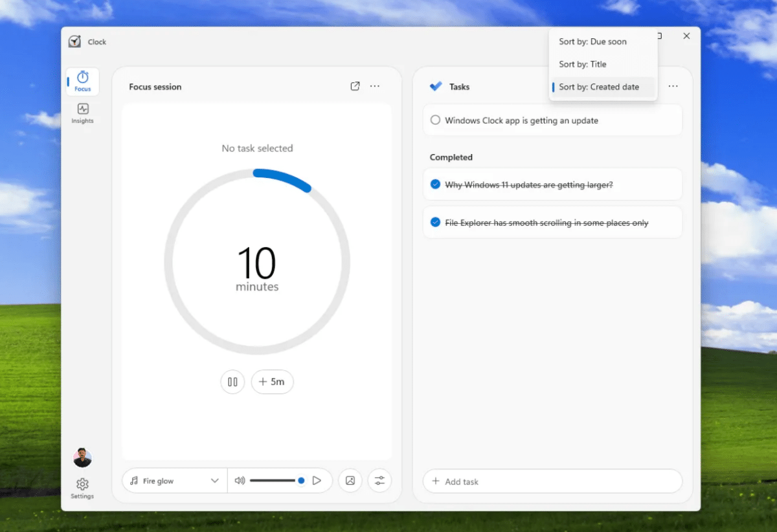This screenshot has width=777, height=532.
Task: Add 5 minutes with +5m button
Action: (272, 382)
